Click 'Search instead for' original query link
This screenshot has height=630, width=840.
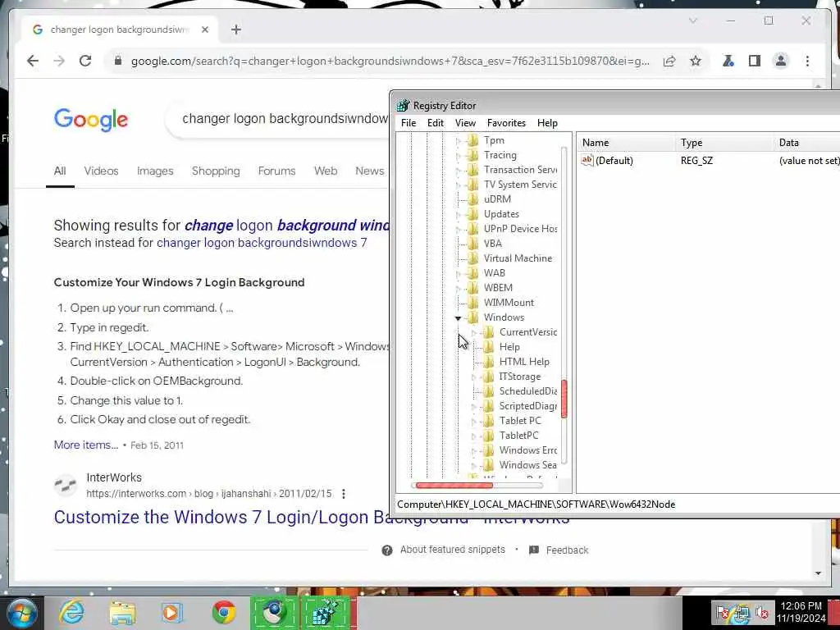click(262, 243)
